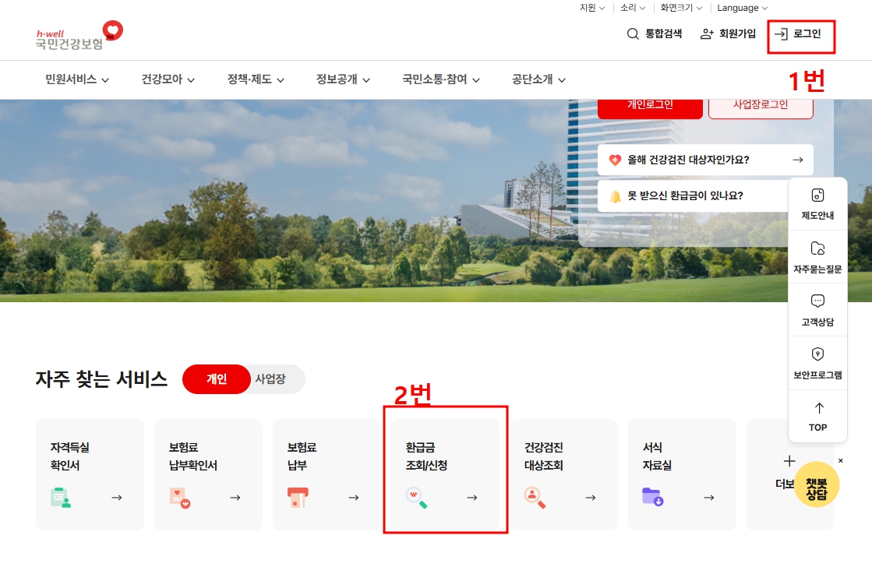The image size is (872, 588).
Task: Click the 환급금 조회/신청 magnifier icon
Action: coord(417,498)
